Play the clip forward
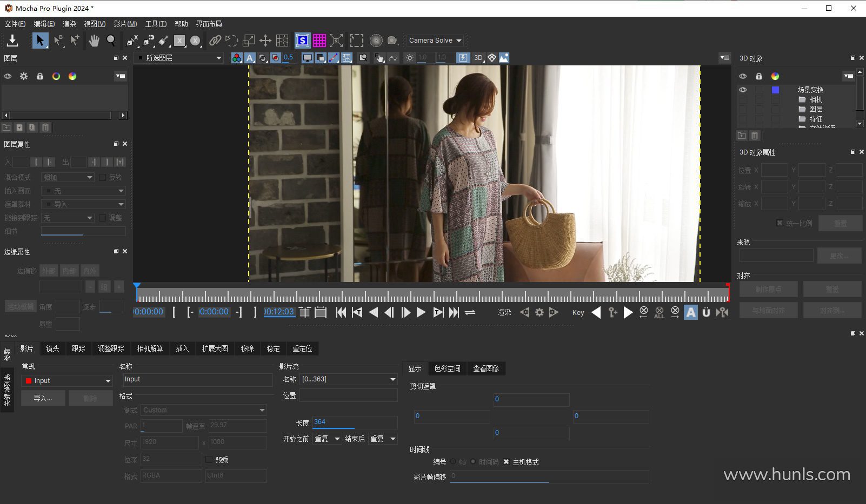The width and height of the screenshot is (866, 504). (x=421, y=312)
